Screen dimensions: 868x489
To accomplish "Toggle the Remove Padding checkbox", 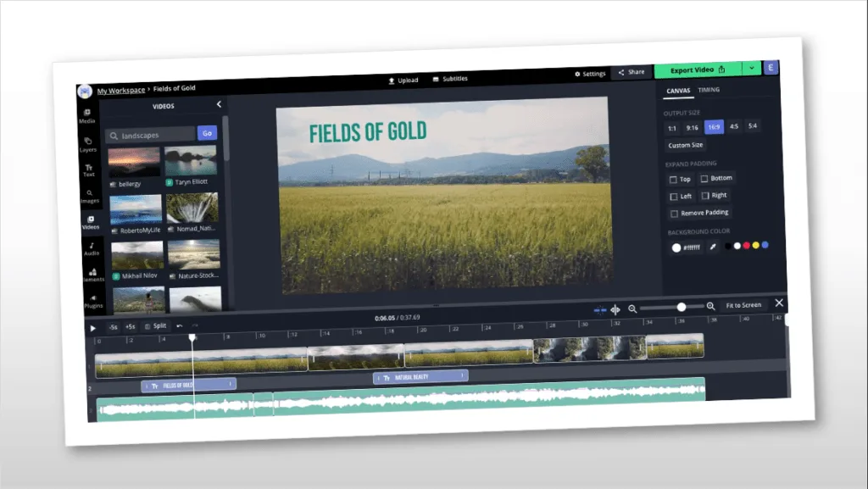I will tap(674, 214).
